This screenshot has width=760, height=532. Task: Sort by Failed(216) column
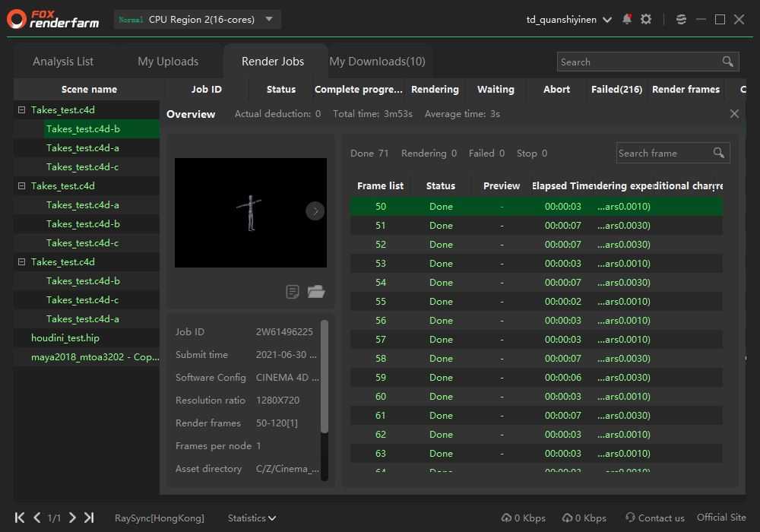(x=616, y=89)
